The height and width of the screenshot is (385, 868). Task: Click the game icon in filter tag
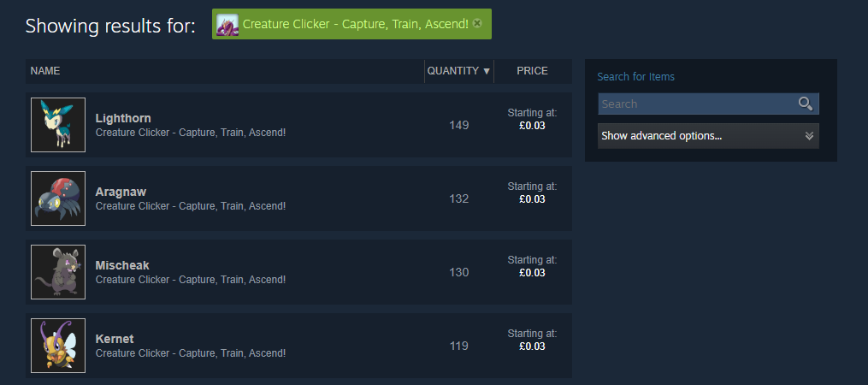227,25
